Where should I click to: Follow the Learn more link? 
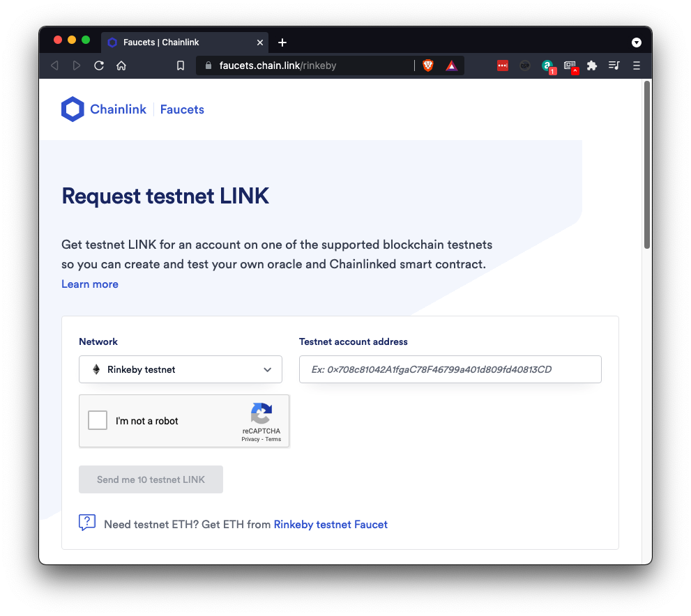point(90,284)
